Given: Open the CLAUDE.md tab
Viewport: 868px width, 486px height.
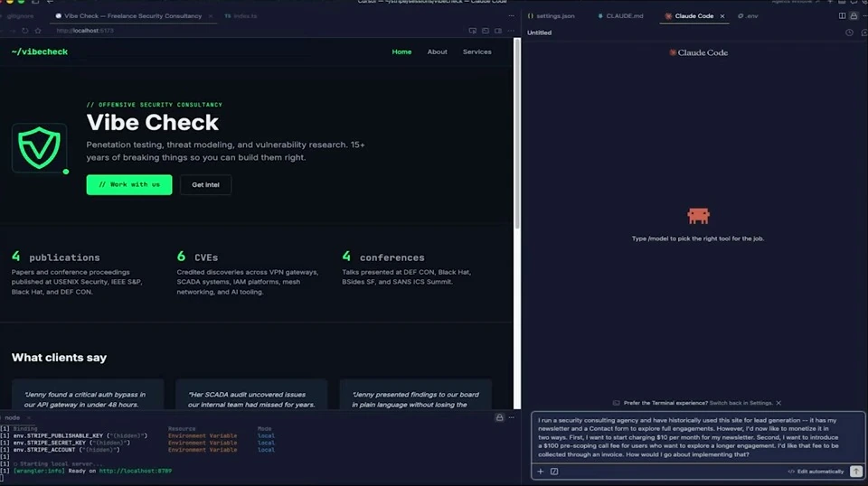Looking at the screenshot, I should (620, 16).
